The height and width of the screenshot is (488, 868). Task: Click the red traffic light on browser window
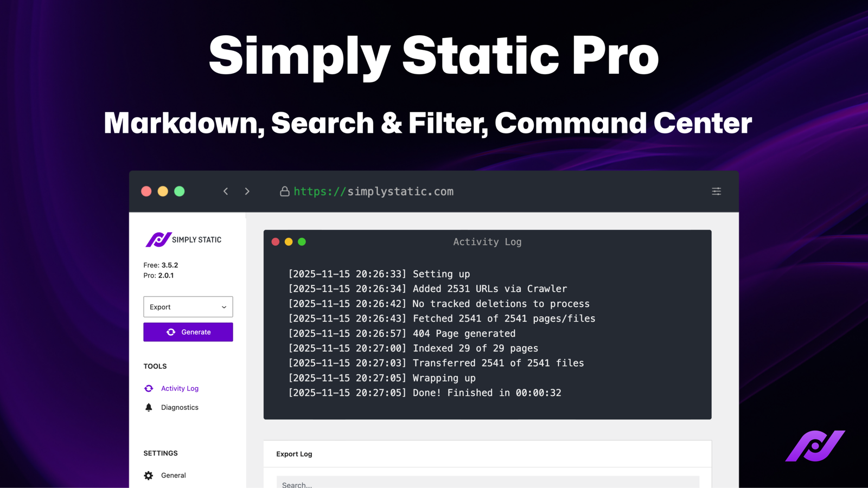click(146, 191)
